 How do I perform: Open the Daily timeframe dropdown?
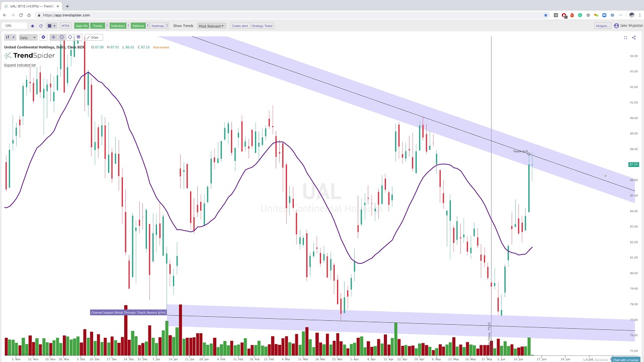pyautogui.click(x=28, y=37)
